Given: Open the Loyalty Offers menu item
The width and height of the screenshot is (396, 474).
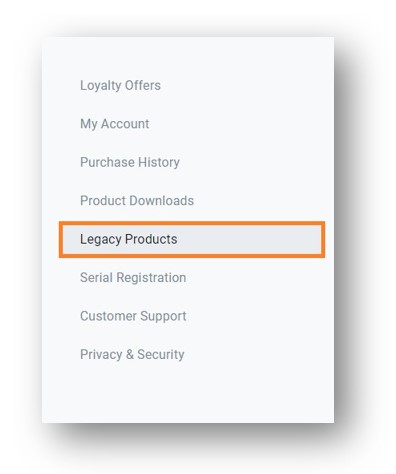Looking at the screenshot, I should tap(120, 86).
